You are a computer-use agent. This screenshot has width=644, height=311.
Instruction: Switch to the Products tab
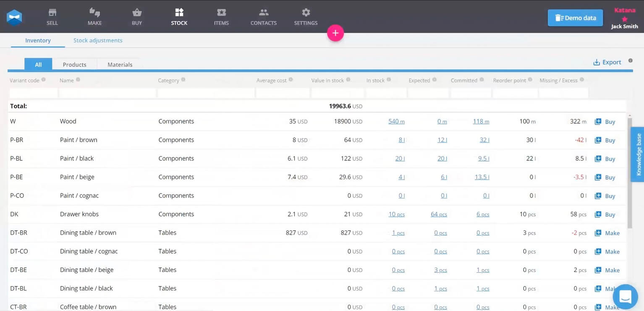(x=74, y=65)
